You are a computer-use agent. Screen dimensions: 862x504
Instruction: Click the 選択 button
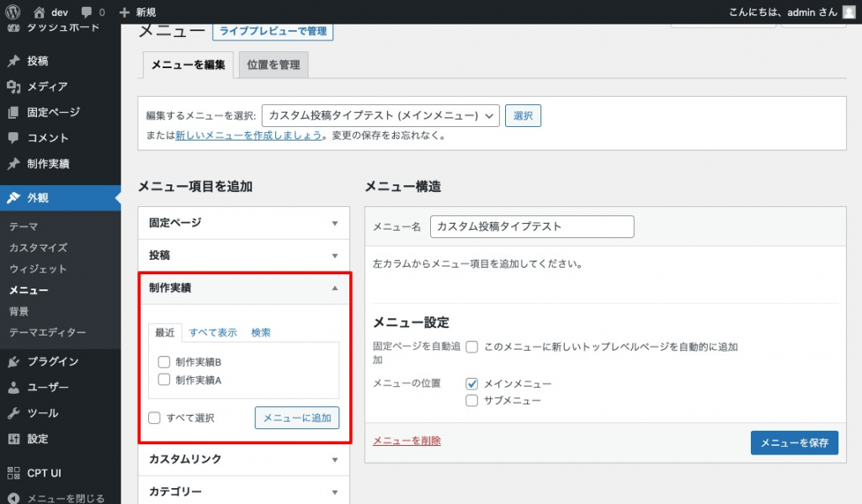click(x=523, y=115)
